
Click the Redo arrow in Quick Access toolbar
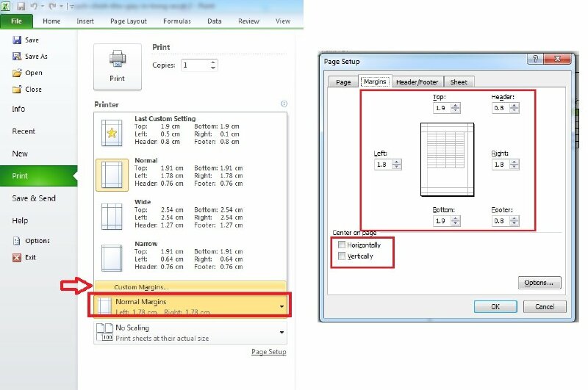pyautogui.click(x=52, y=6)
